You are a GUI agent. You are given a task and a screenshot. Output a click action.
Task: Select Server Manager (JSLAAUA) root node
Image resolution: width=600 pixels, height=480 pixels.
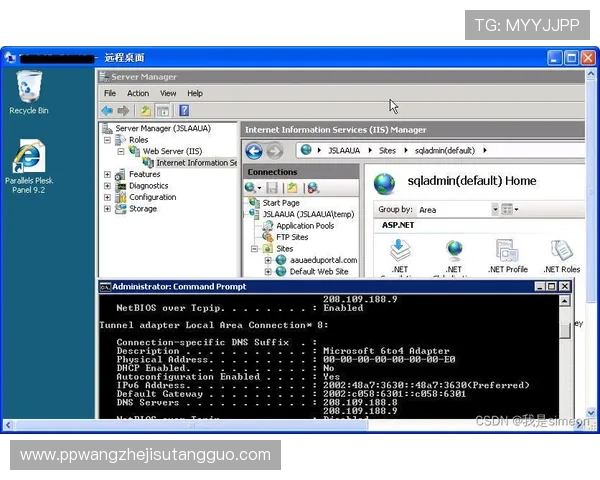[x=163, y=129]
